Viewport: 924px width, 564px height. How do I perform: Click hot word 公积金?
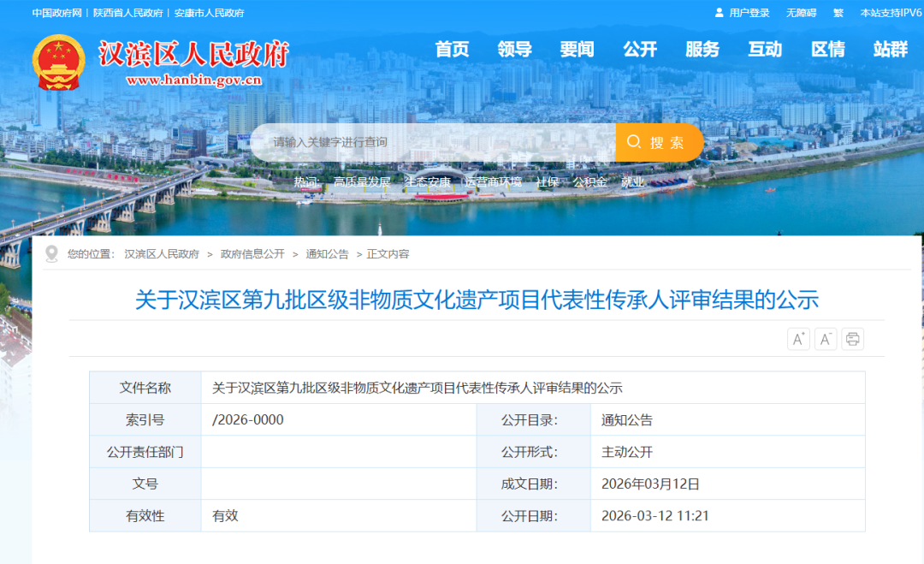(589, 182)
